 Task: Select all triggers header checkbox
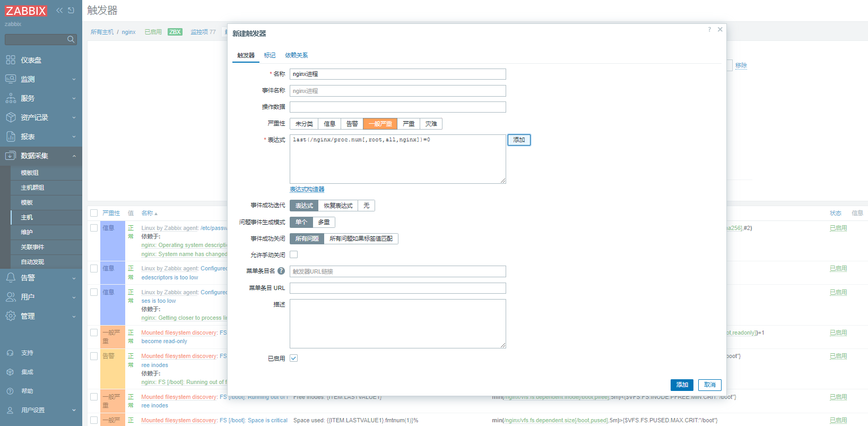94,213
